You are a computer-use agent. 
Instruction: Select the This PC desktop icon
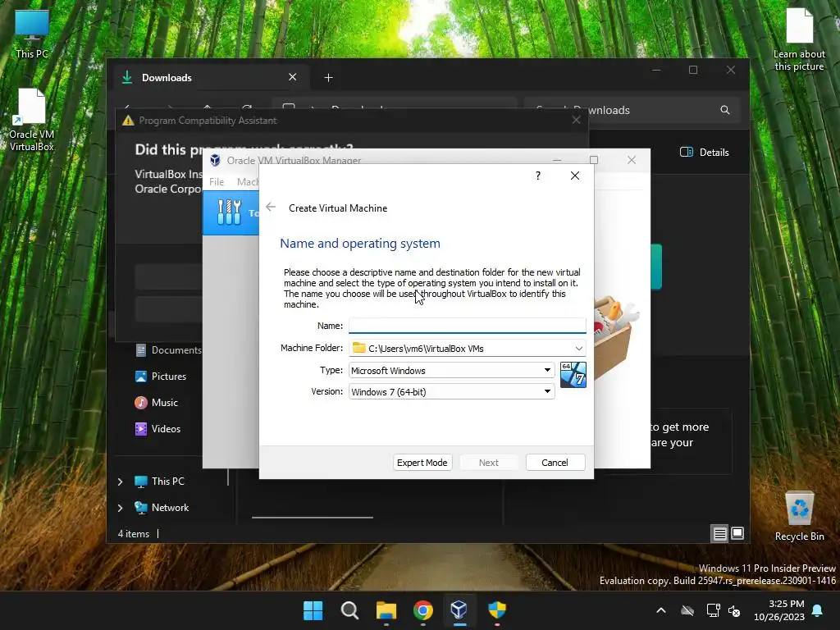tap(32, 34)
